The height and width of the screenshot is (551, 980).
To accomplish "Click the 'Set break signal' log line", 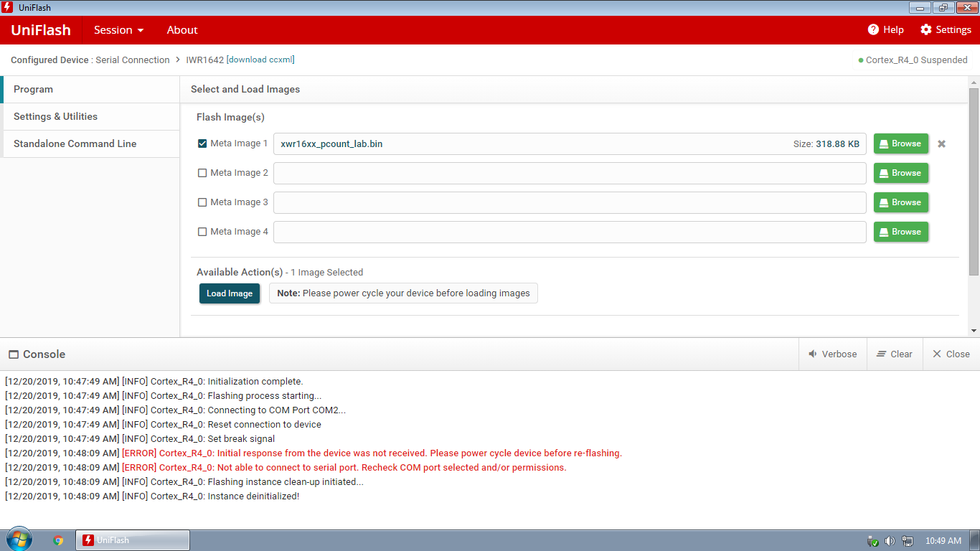I will tap(140, 439).
